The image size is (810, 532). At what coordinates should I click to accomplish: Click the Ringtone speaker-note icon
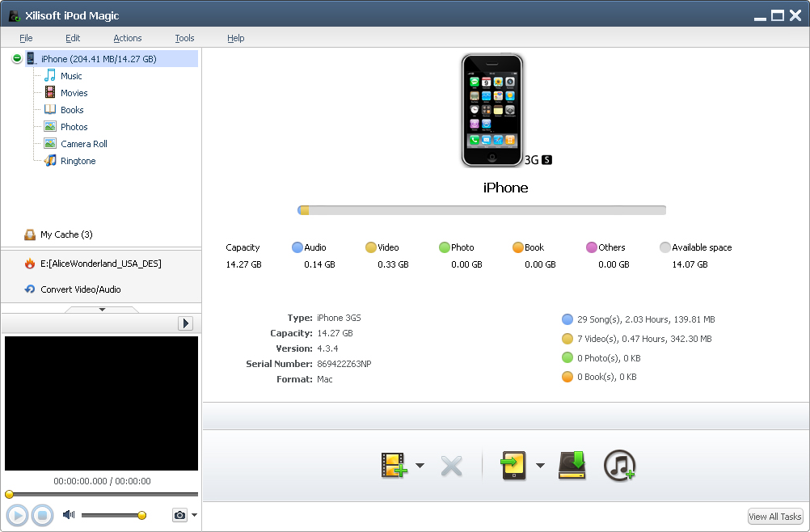[50, 161]
